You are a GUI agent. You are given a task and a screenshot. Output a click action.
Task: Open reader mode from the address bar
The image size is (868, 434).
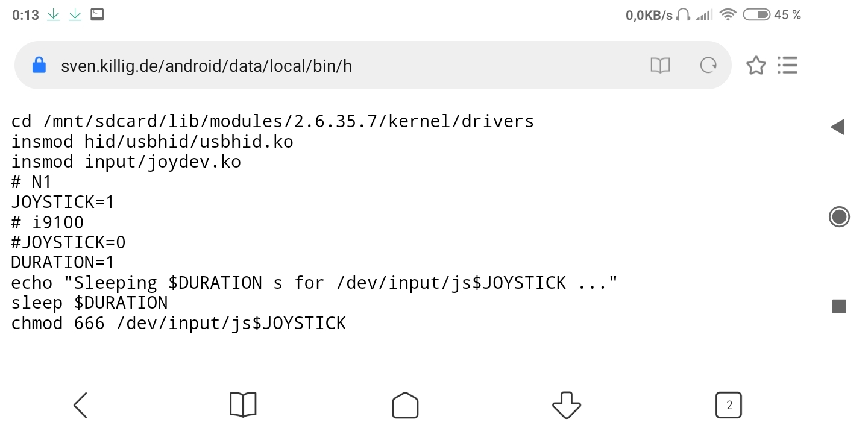pyautogui.click(x=660, y=65)
